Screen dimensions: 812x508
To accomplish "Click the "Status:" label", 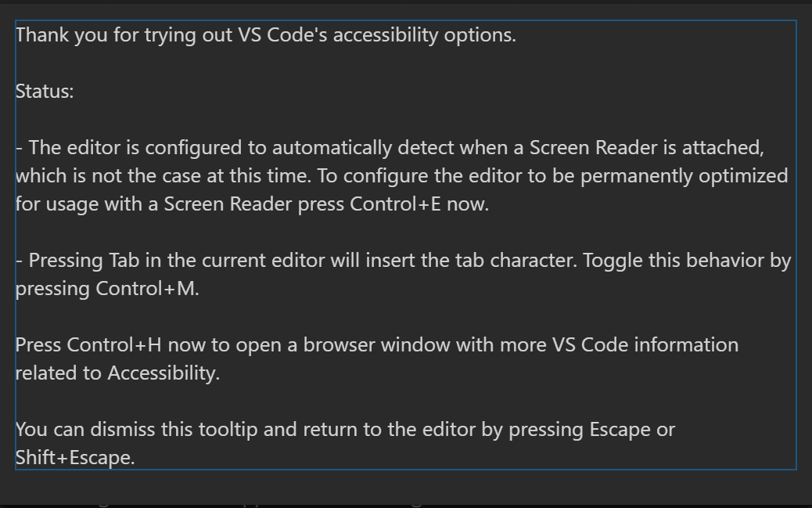I will tap(45, 91).
